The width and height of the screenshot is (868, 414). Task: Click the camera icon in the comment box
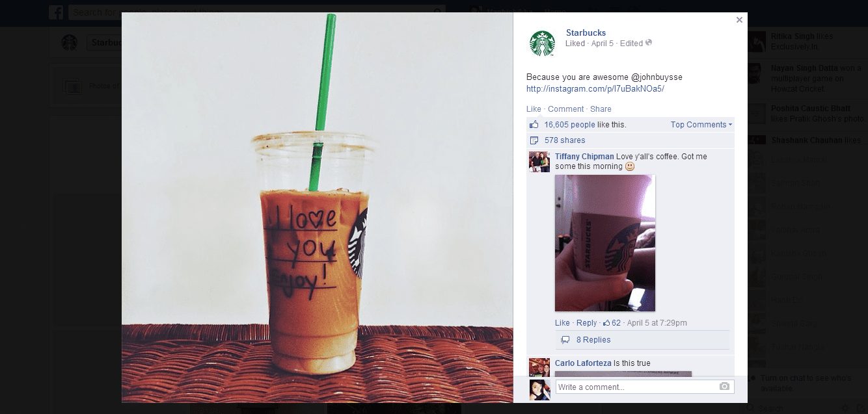click(724, 387)
